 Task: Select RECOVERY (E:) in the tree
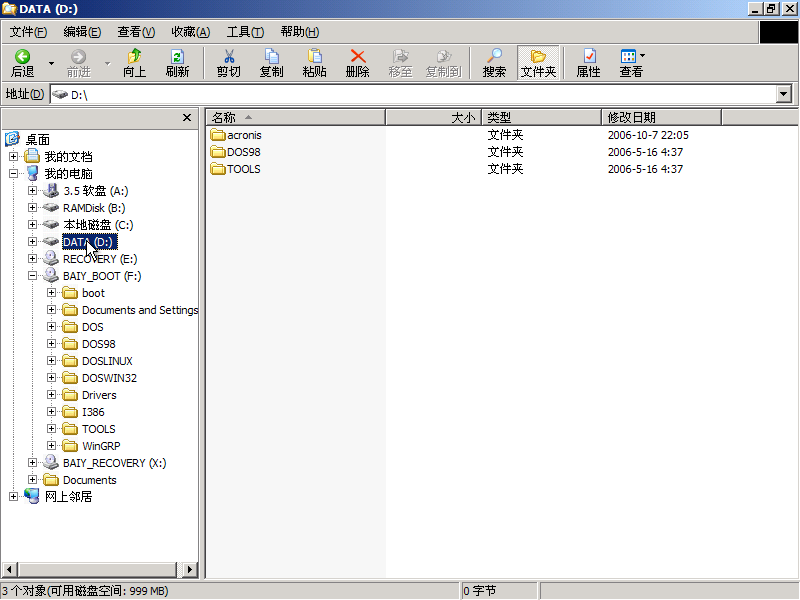100,259
